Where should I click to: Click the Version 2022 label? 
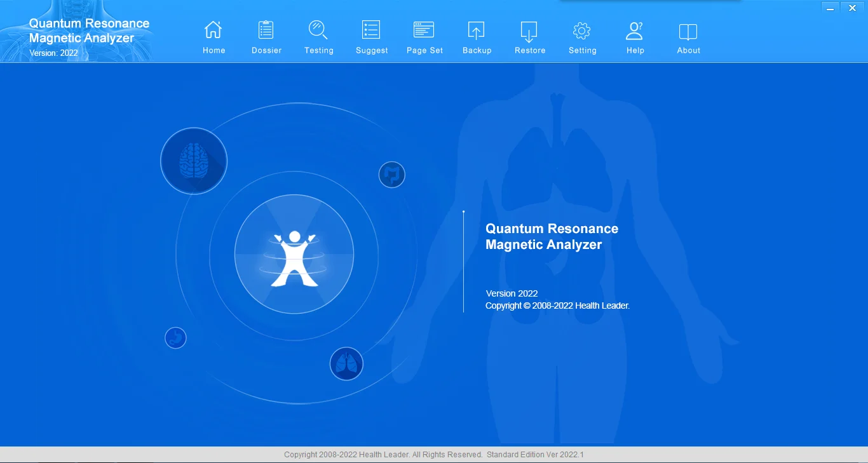[512, 293]
